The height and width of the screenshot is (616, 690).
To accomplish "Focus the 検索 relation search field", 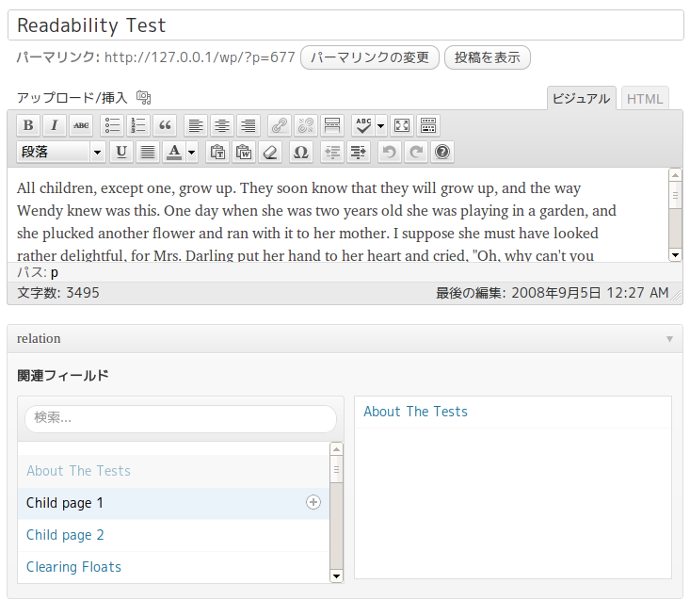I will pyautogui.click(x=181, y=419).
